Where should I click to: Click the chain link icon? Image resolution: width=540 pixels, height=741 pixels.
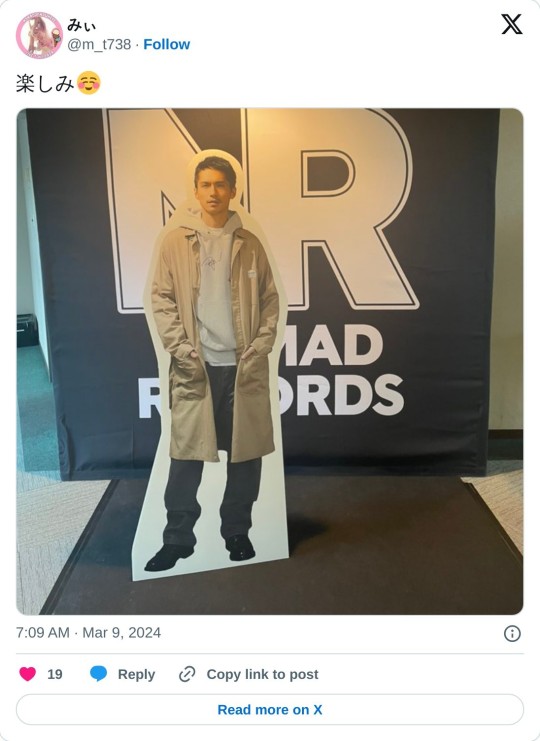187,674
